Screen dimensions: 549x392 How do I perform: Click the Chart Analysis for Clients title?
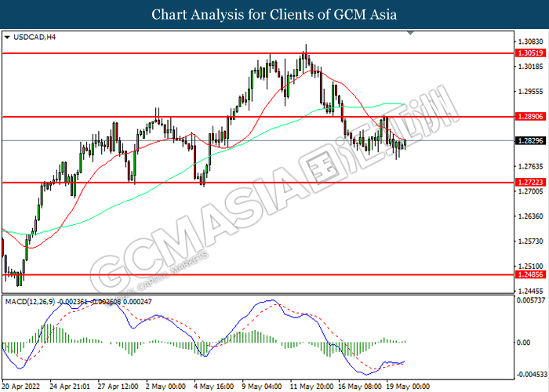point(274,14)
